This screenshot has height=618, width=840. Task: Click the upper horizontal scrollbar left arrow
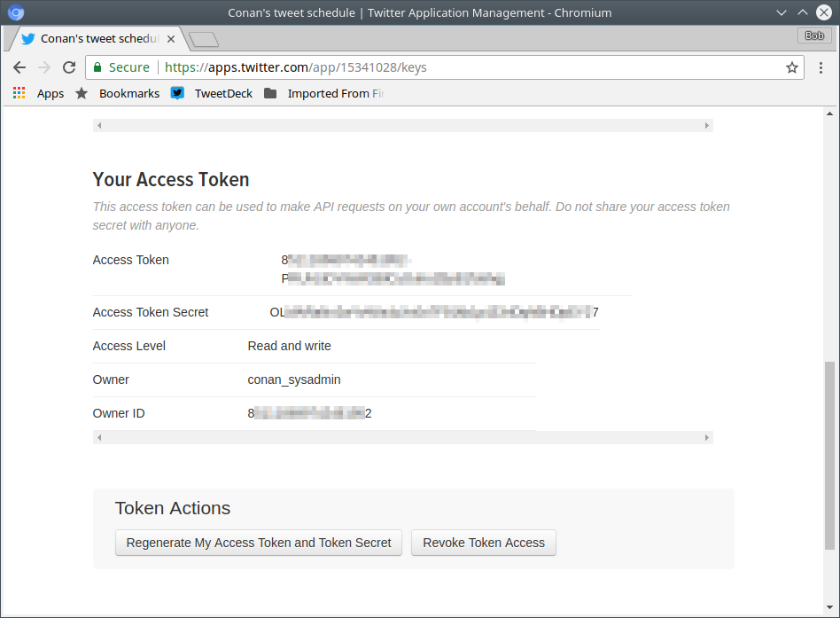pyautogui.click(x=99, y=125)
